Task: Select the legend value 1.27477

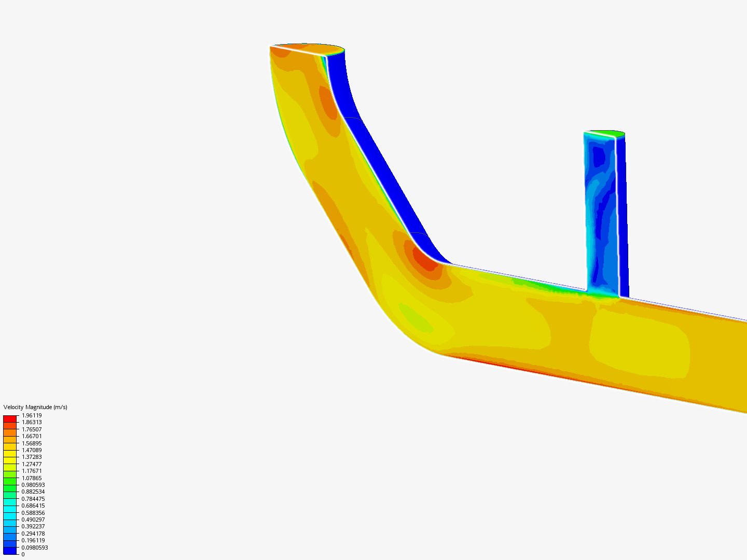Action: [32, 464]
